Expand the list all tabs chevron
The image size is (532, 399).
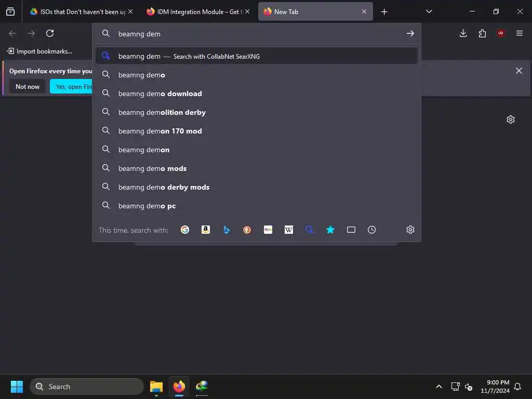click(x=429, y=11)
